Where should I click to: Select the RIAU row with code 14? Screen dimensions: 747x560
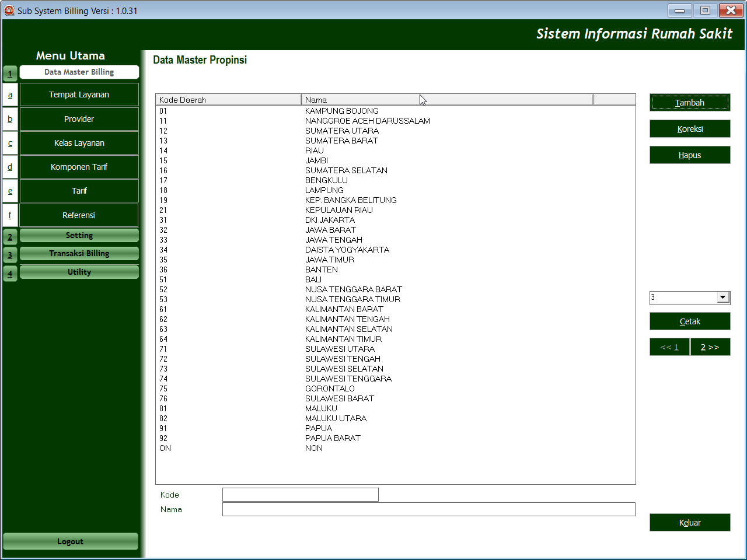(395, 150)
